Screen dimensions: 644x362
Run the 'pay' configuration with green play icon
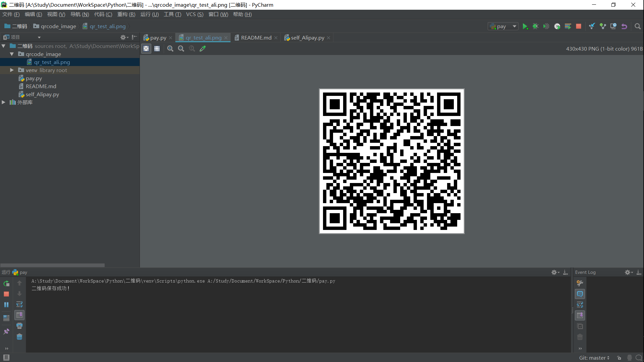(x=525, y=26)
